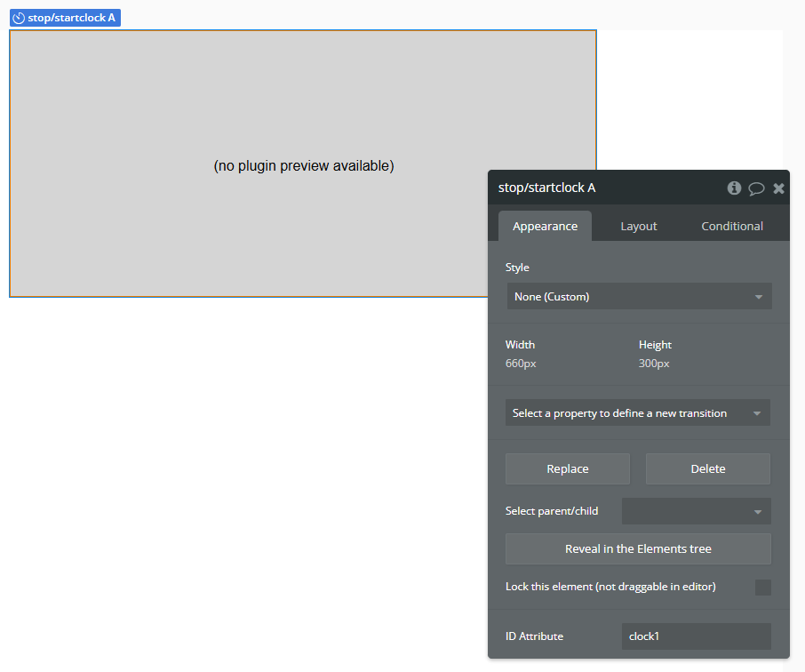Select the stop/startclock A element label
805x672 pixels.
pyautogui.click(x=65, y=18)
